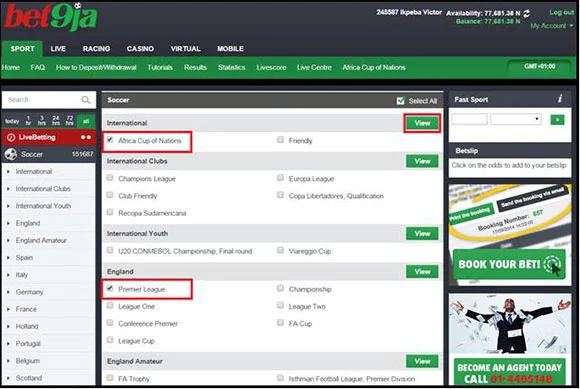Image resolution: width=580 pixels, height=389 pixels.
Task: Open the LiveBetting sidebar item
Action: tap(48, 138)
